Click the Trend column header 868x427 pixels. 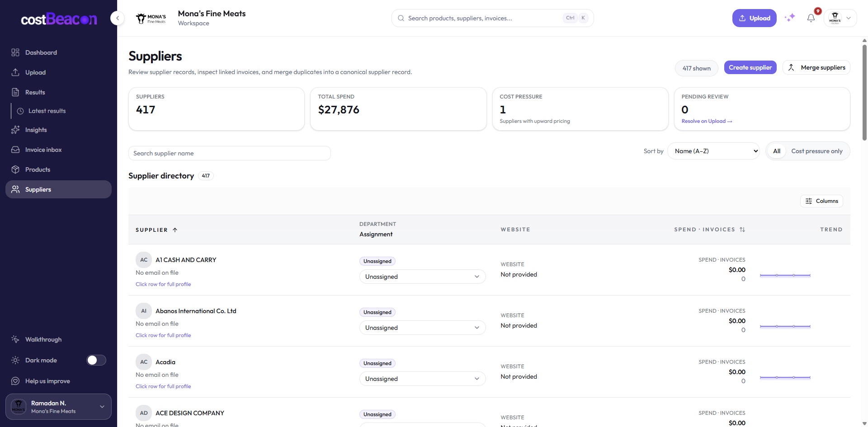coord(831,230)
